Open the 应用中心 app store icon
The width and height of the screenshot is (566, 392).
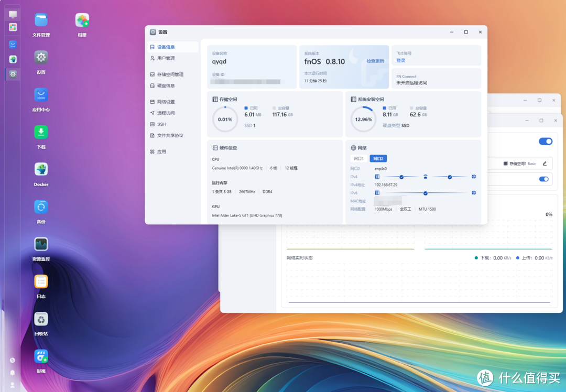coord(41,95)
